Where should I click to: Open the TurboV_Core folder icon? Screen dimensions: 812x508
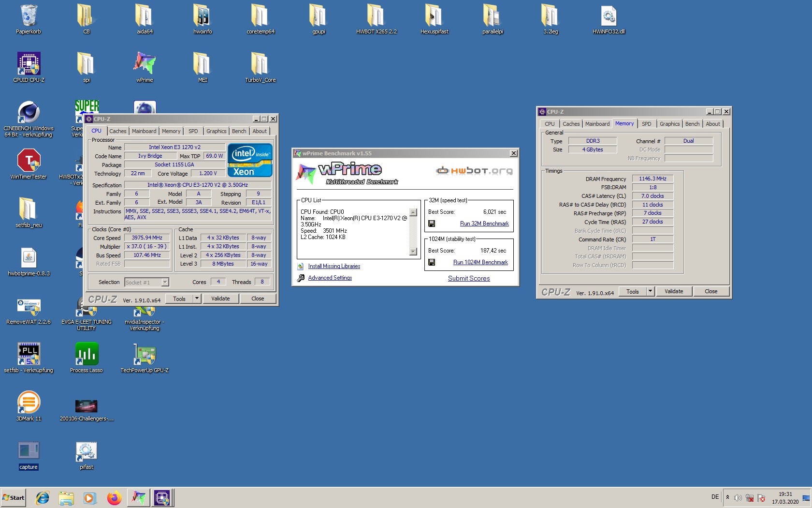(261, 68)
